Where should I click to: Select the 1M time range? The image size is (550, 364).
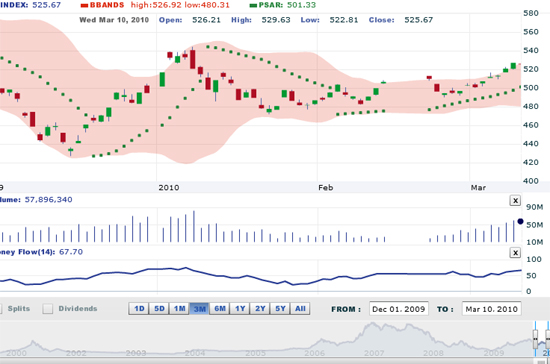tap(180, 309)
